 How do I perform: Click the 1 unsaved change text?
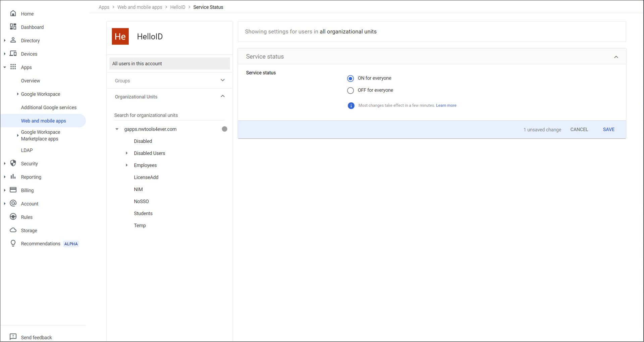[542, 130]
